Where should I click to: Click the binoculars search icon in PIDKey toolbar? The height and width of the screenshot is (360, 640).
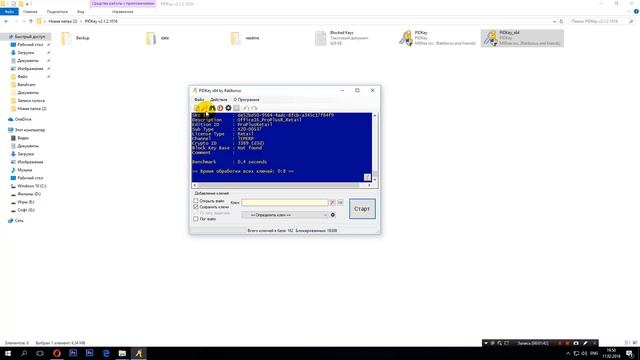coord(212,108)
